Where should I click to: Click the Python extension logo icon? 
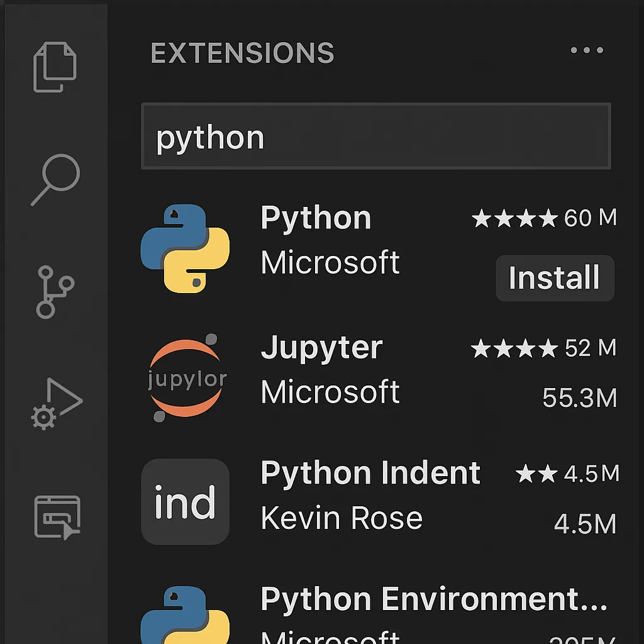tap(185, 248)
